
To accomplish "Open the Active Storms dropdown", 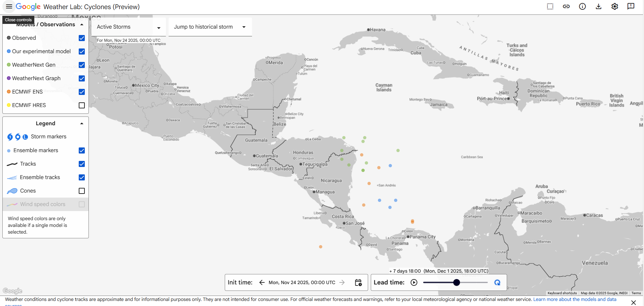I will tap(129, 27).
